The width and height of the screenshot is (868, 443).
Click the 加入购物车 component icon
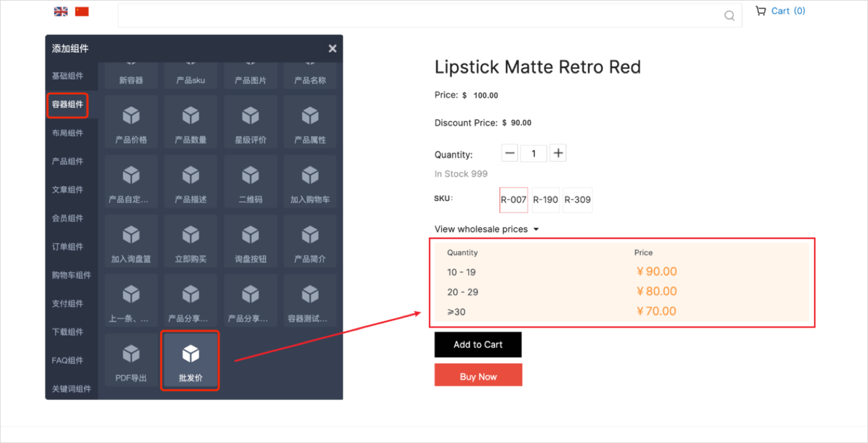click(x=310, y=182)
